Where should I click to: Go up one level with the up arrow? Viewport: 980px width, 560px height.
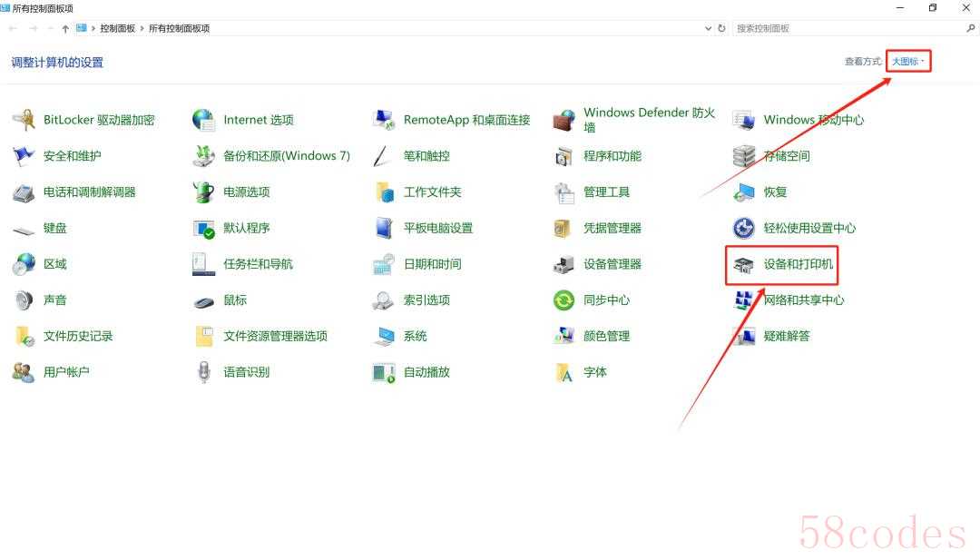pyautogui.click(x=65, y=28)
